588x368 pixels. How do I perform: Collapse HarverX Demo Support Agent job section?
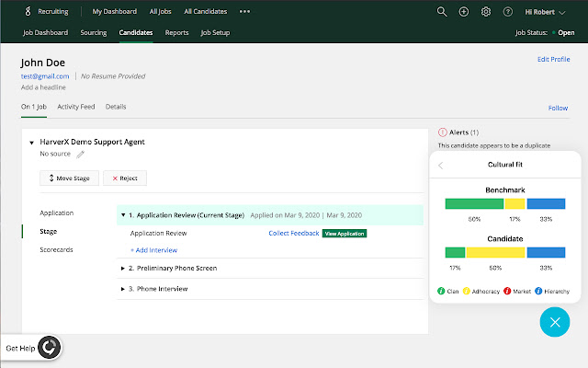[31, 143]
